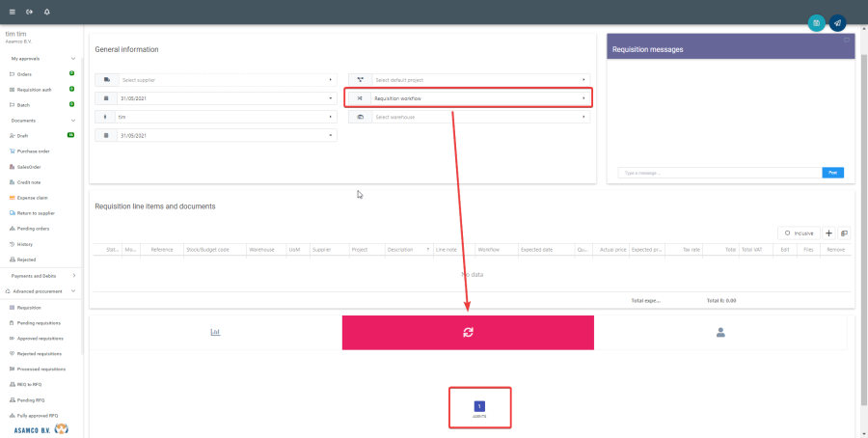Go to Pending requisitions in sidebar
868x438 pixels.
tap(40, 323)
